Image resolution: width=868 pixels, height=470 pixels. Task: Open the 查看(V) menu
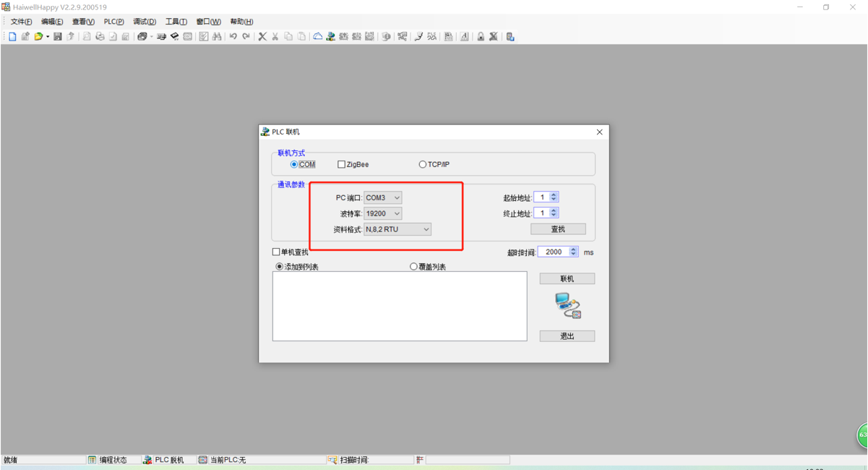click(83, 22)
